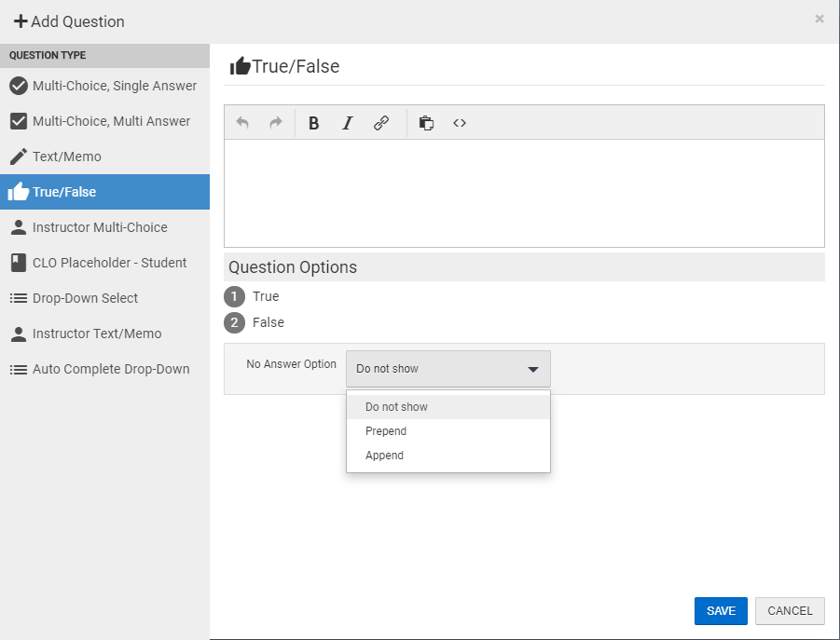The image size is (840, 640).
Task: Click list icon beside Auto Complete Drop-Down
Action: (19, 369)
